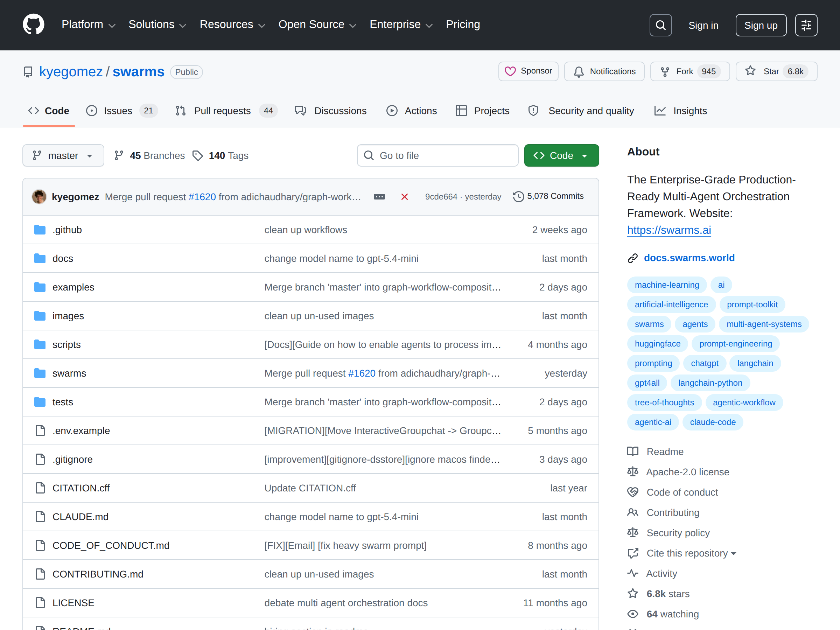This screenshot has height=630, width=840.
Task: Open the swarms folder
Action: click(x=69, y=373)
